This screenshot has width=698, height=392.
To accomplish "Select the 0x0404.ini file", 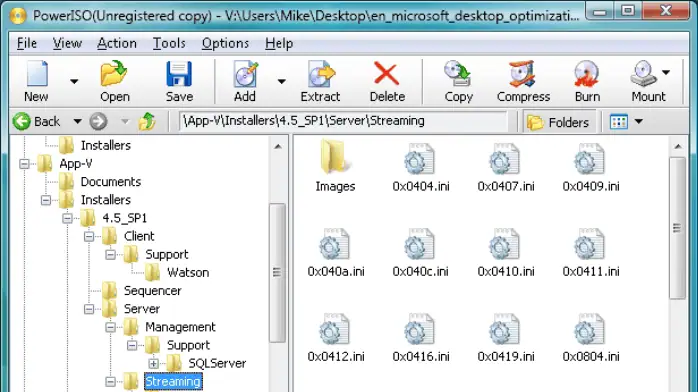I will [x=421, y=167].
